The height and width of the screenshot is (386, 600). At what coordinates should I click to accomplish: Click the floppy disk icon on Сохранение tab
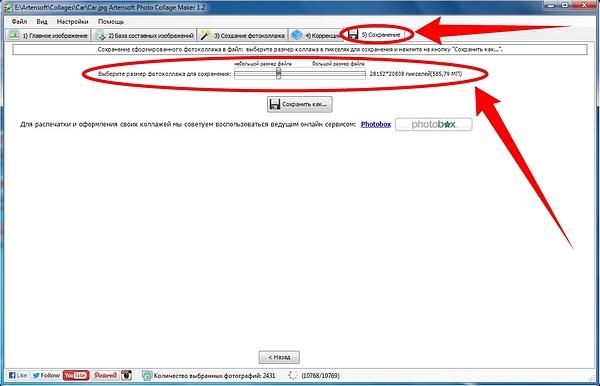(353, 34)
